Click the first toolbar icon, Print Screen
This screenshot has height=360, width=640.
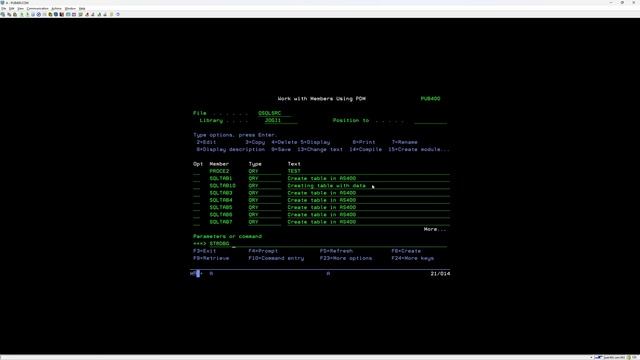[x=3, y=14]
